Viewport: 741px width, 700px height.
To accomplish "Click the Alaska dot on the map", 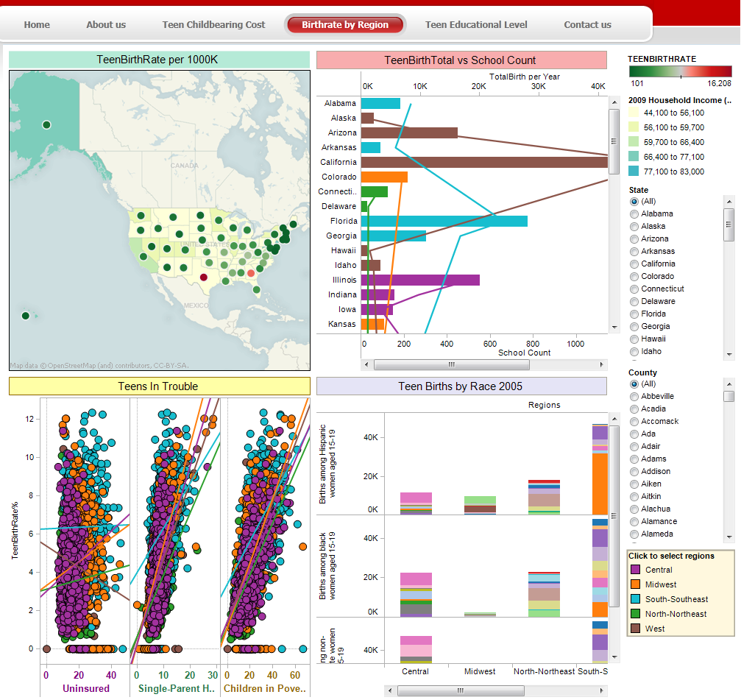I will (x=46, y=125).
